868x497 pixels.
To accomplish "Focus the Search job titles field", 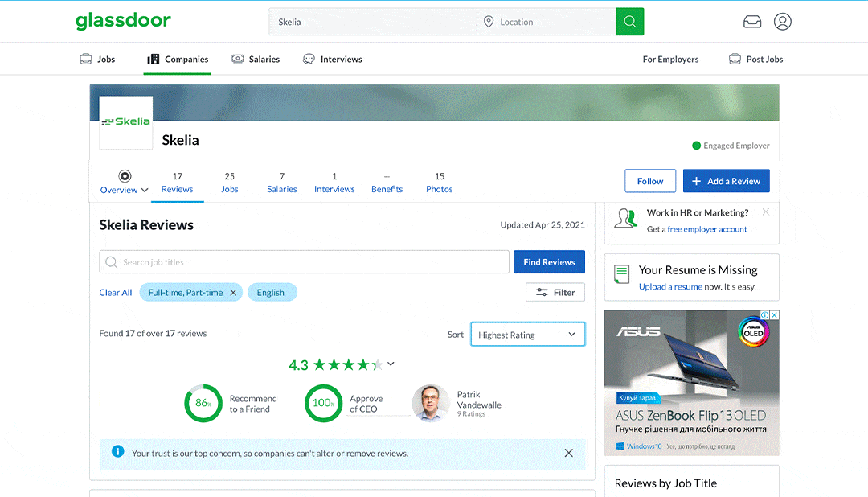I will 304,262.
